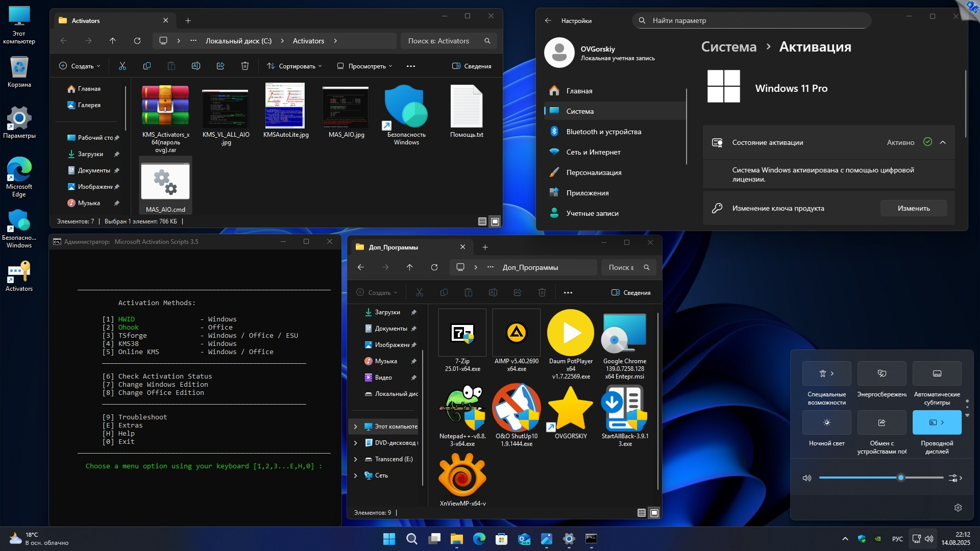
Task: Expand Этот компьютер tree node
Action: coord(356,427)
